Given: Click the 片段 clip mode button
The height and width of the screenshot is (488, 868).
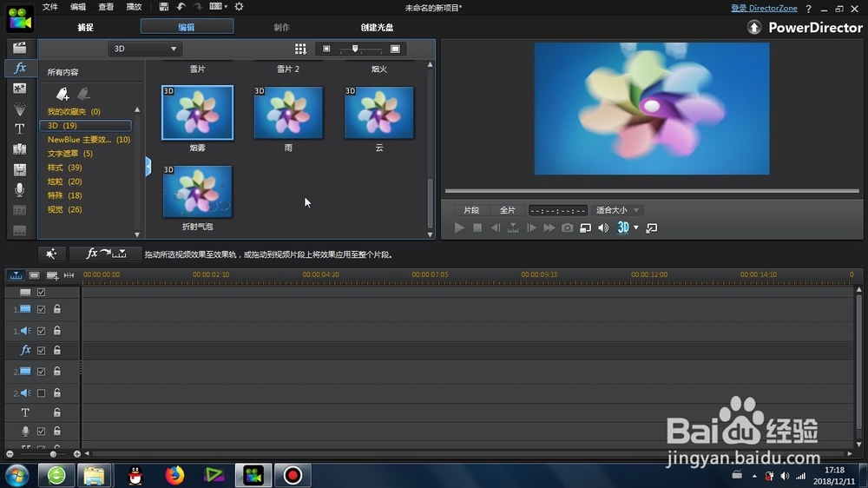Looking at the screenshot, I should (471, 210).
